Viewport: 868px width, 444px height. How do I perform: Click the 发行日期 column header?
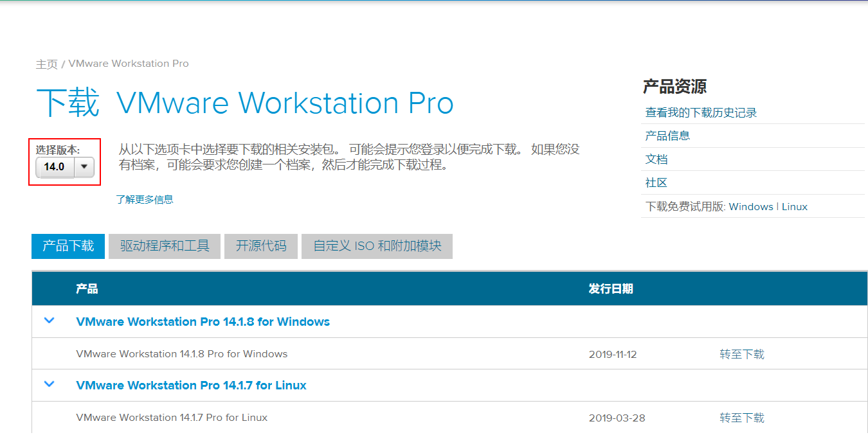(x=611, y=289)
